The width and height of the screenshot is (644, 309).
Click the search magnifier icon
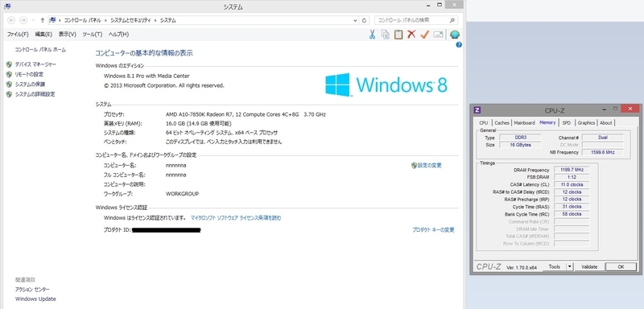pyautogui.click(x=452, y=19)
